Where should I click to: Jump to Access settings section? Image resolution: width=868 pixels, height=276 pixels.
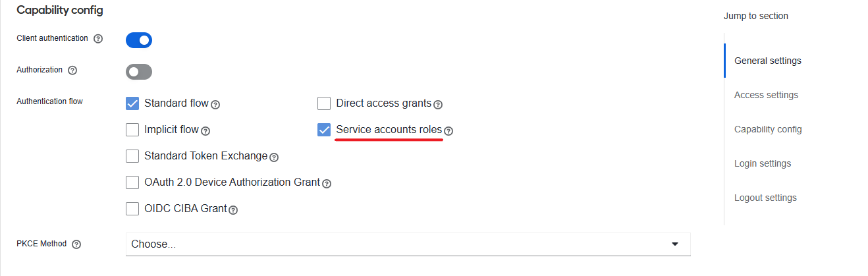click(x=766, y=95)
